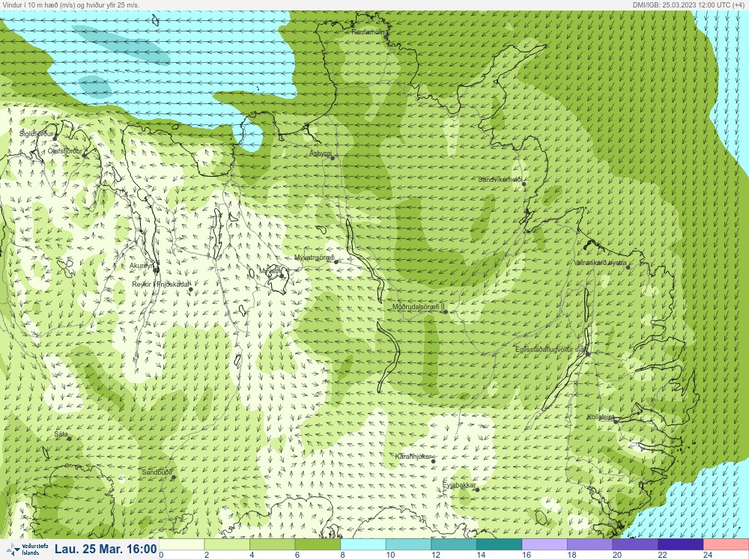
Task: Select the dark green 6–8 m/s legend swatch
Action: point(318,544)
